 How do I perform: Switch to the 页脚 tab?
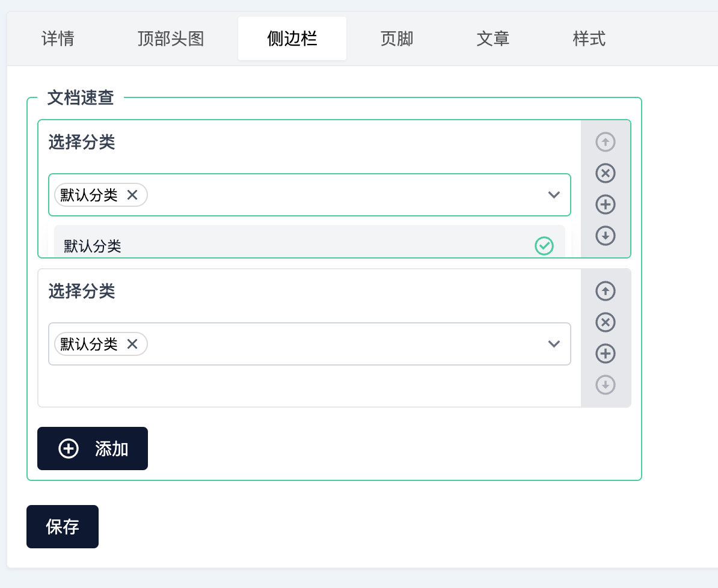(397, 38)
